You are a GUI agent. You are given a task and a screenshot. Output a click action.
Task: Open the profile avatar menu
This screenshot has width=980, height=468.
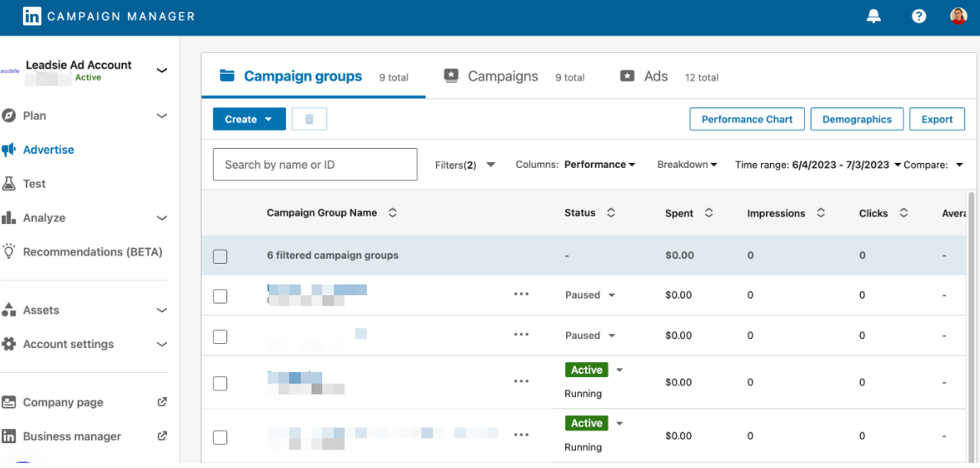tap(959, 16)
